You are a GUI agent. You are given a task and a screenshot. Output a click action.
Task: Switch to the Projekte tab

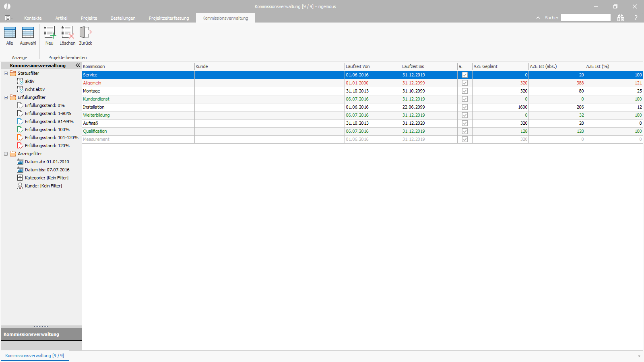(89, 18)
